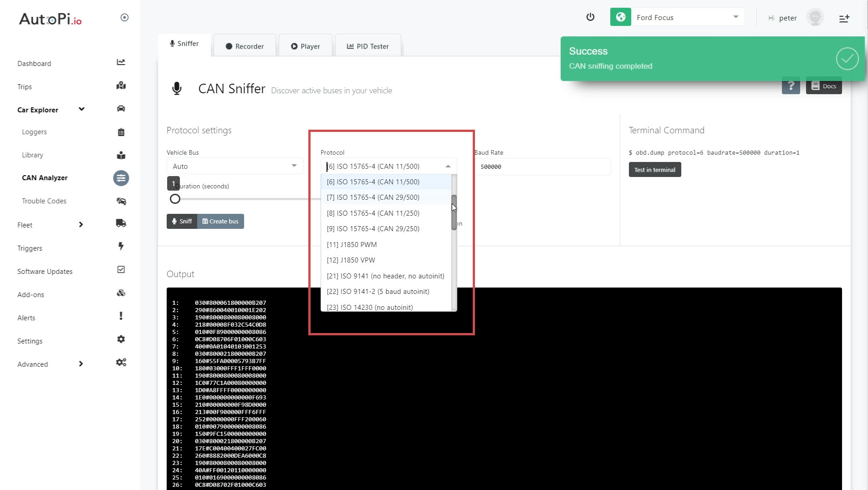Open the Ford Focus vehicle selector
Viewport: 868px width, 490px height.
click(687, 17)
